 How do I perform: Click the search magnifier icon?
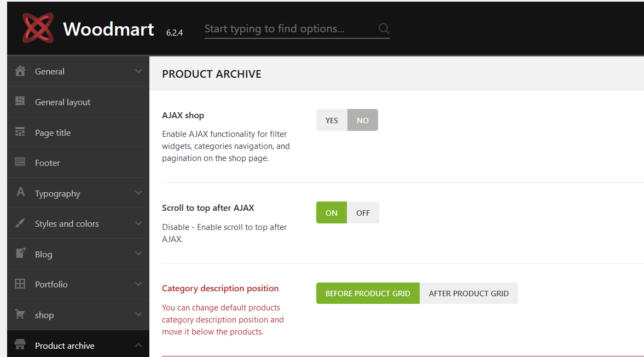coord(384,28)
